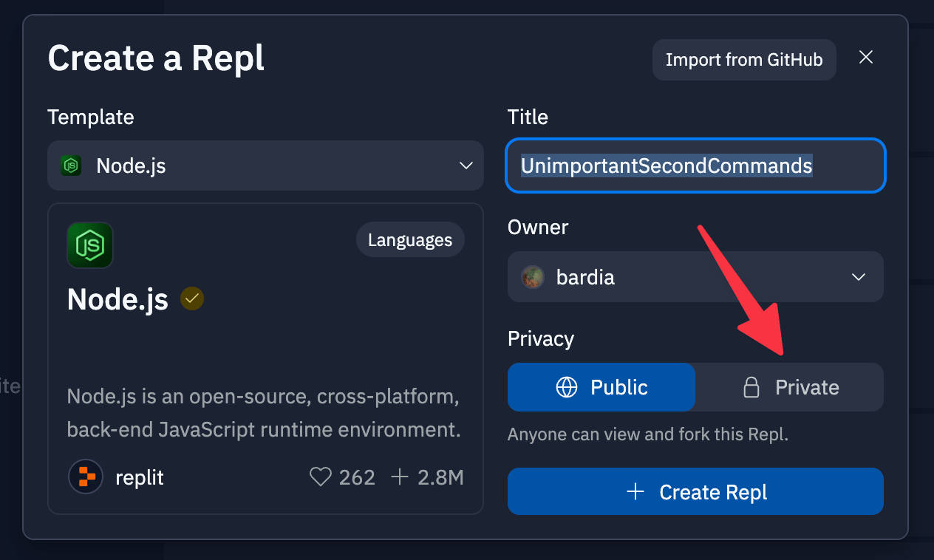
Task: Click the Node.js heading on template card
Action: pos(117,300)
